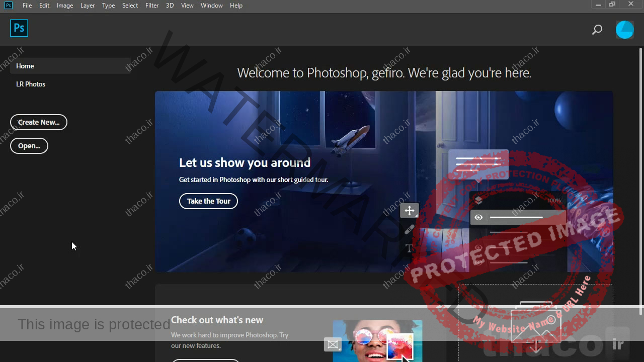Screen dimensions: 644x362
Task: Open the Window menu
Action: click(212, 6)
